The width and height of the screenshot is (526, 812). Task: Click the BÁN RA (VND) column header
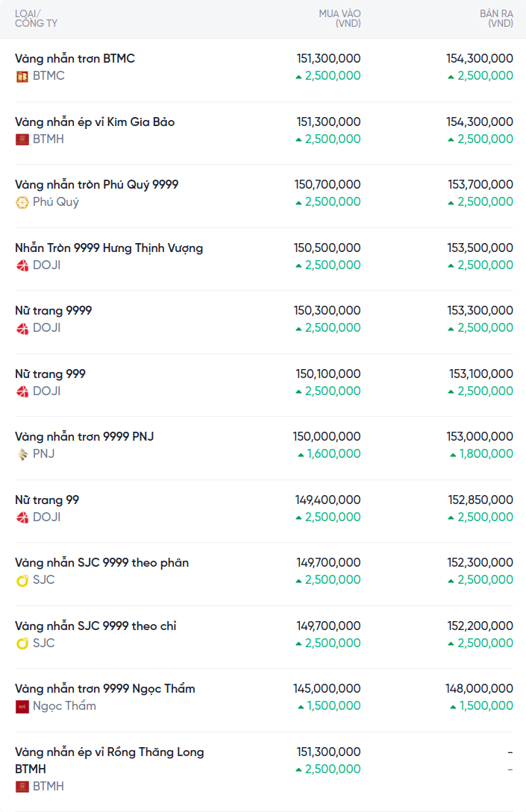coord(496,19)
